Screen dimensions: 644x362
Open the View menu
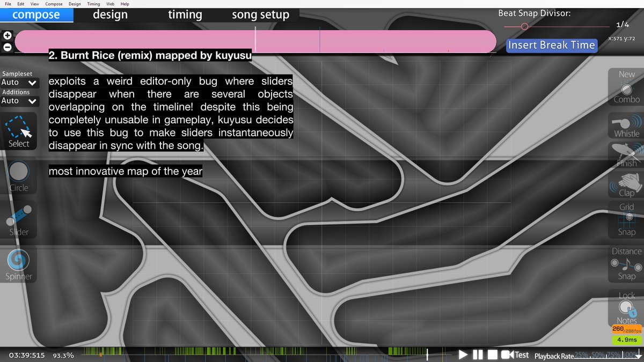(35, 4)
